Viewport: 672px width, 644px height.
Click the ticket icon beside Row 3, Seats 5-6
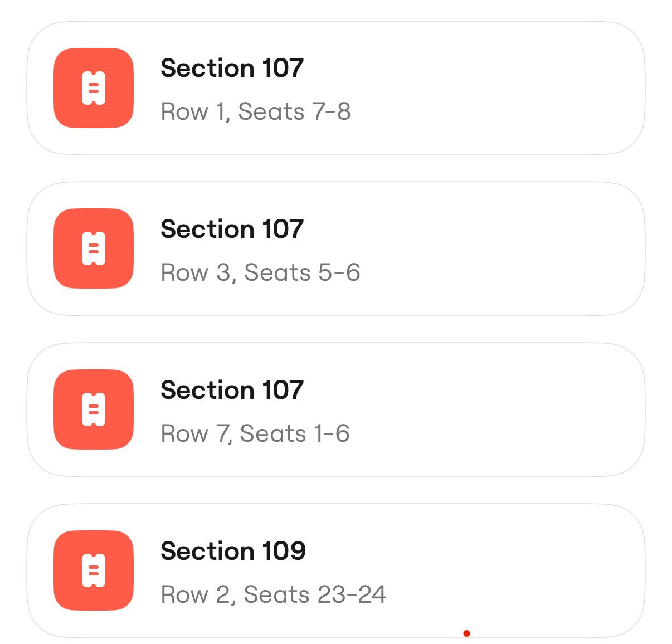pos(94,248)
